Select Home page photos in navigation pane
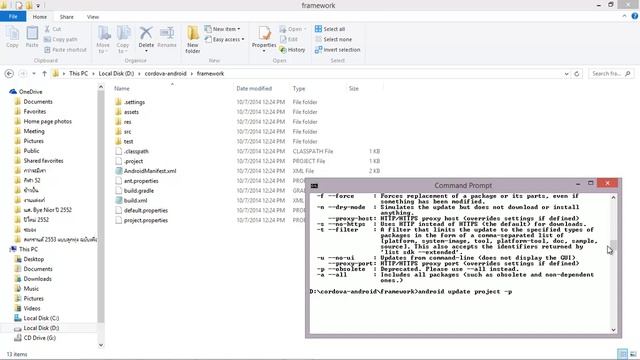The height and width of the screenshot is (360, 640). coord(47,121)
